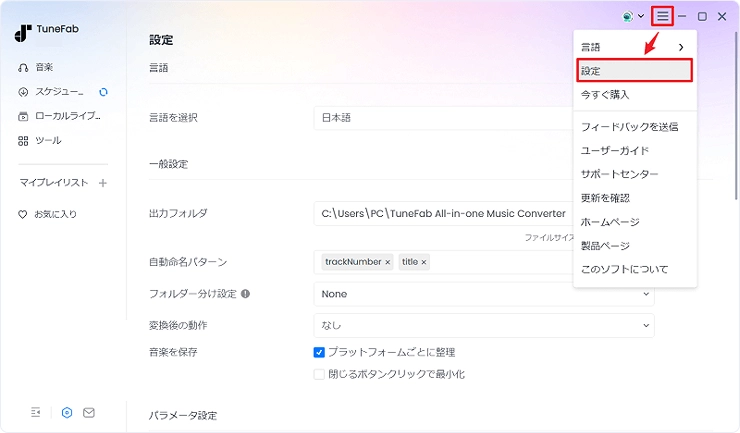This screenshot has width=740, height=433.
Task: Open the ローカルライブ library section
Action: point(59,116)
